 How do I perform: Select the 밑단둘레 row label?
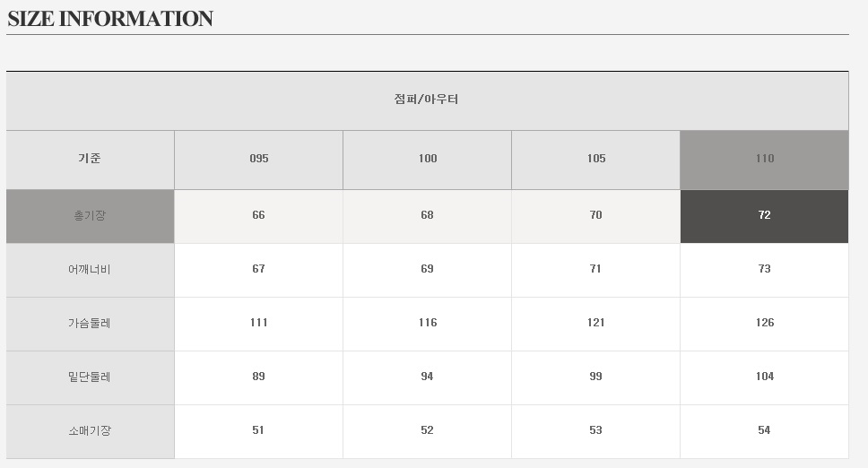point(90,377)
